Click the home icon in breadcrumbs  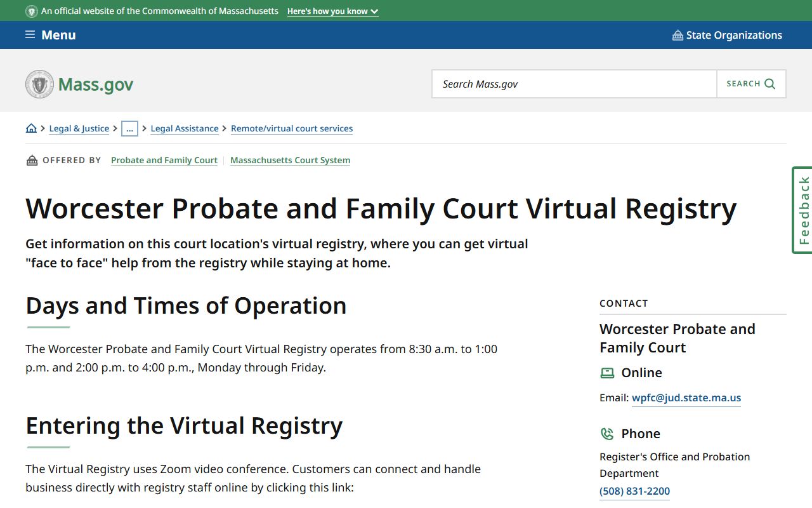(31, 128)
